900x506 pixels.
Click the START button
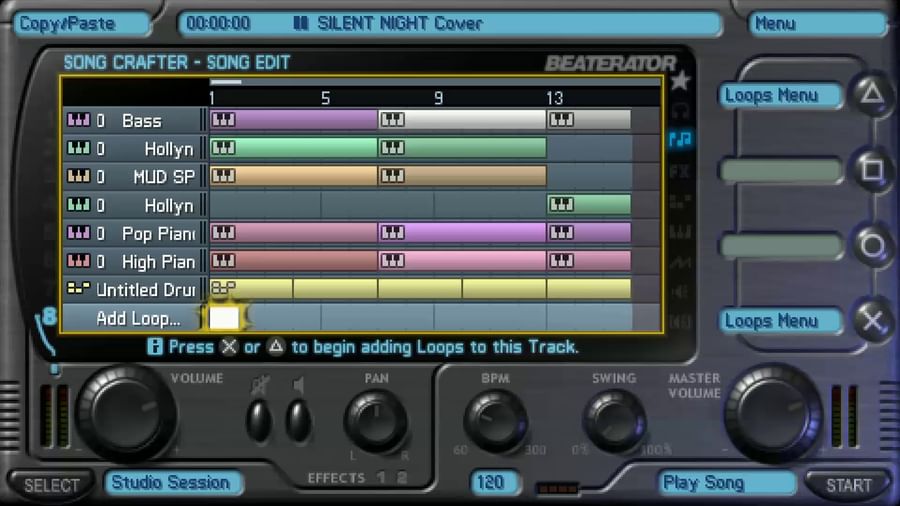pyautogui.click(x=848, y=485)
